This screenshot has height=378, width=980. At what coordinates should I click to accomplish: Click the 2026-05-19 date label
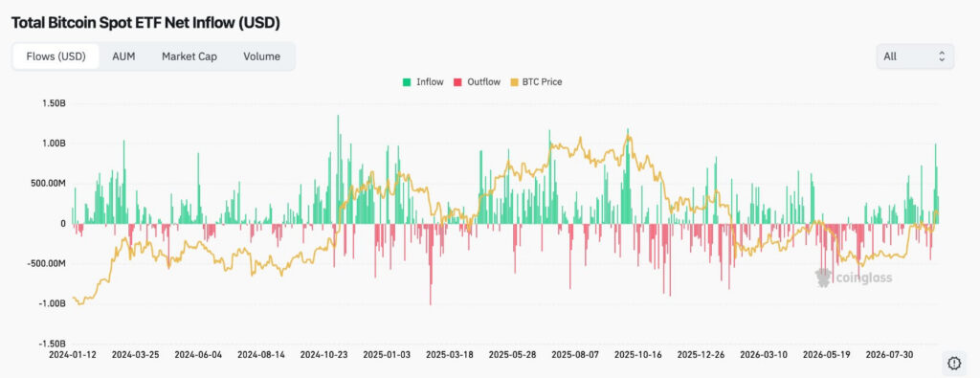pyautogui.click(x=826, y=355)
